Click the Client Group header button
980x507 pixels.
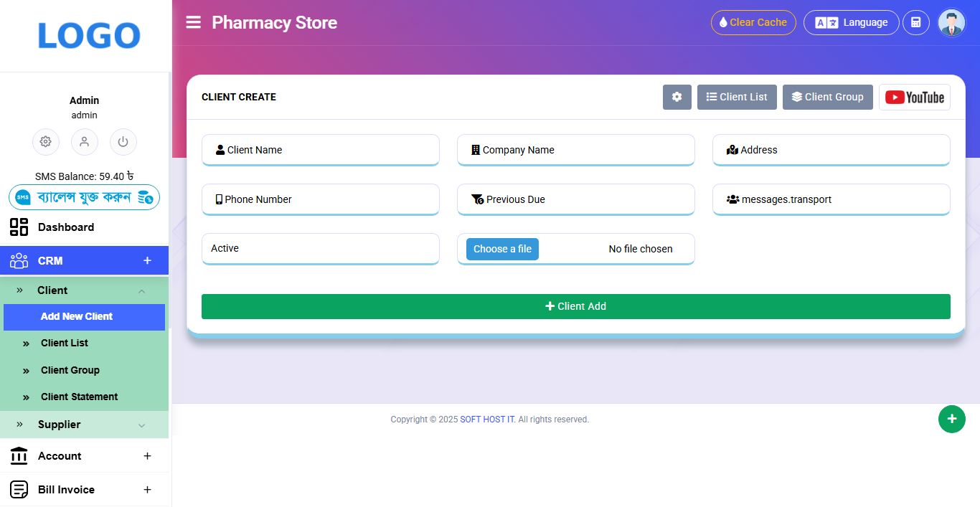[827, 97]
